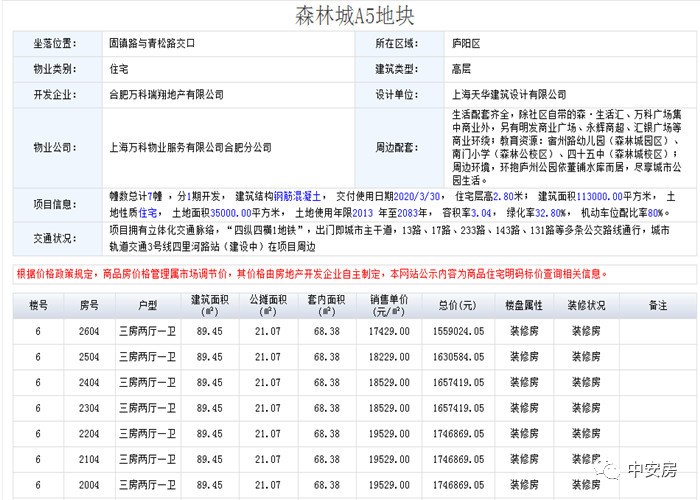Click the 设计单位 label cell
This screenshot has height=500, width=700.
pyautogui.click(x=400, y=95)
